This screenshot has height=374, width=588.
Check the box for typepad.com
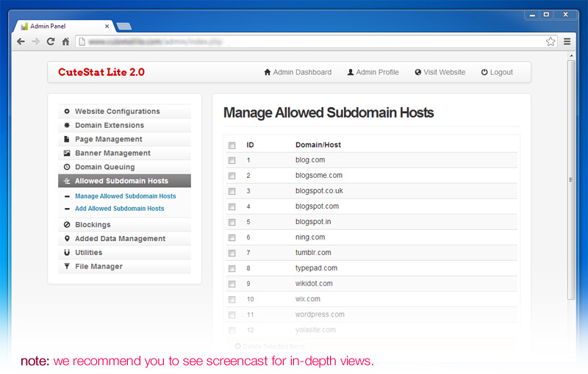(x=232, y=269)
